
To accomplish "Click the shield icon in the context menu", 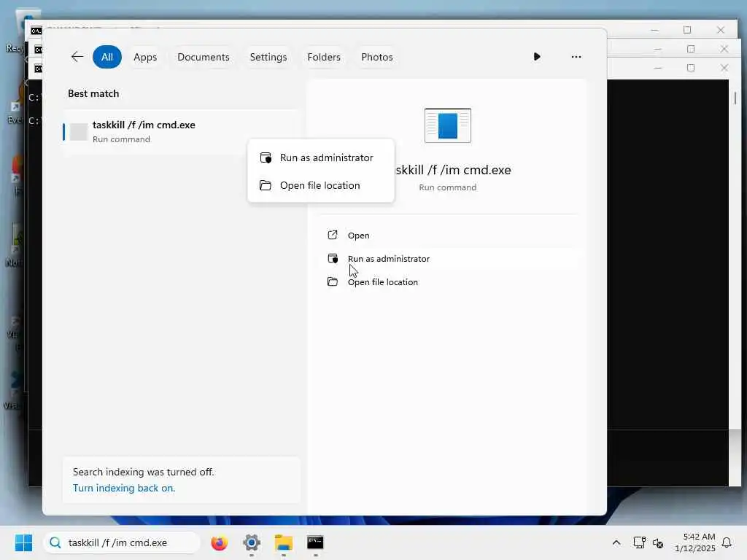I will (266, 157).
